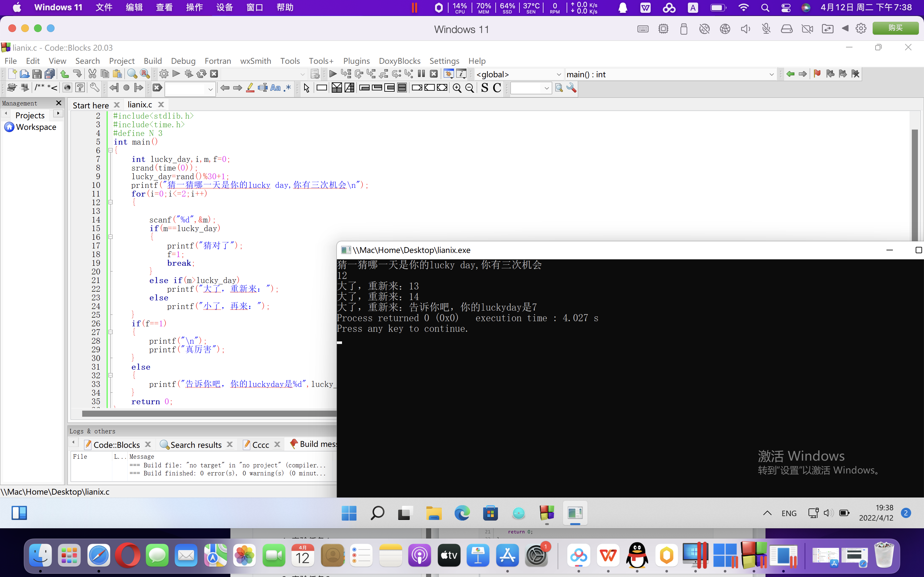This screenshot has height=577, width=924.
Task: Collapse the code fold at line 12
Action: point(111,202)
